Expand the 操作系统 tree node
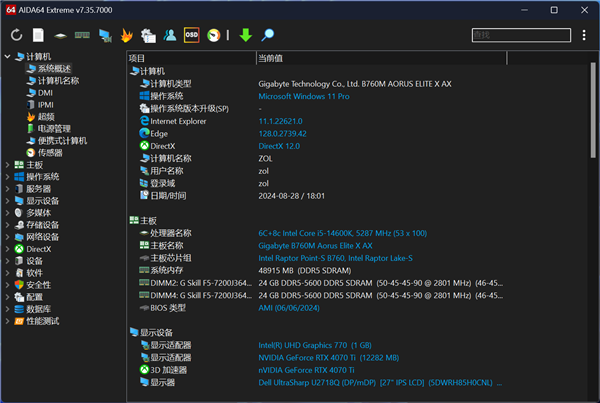This screenshot has height=403, width=600. tap(7, 177)
